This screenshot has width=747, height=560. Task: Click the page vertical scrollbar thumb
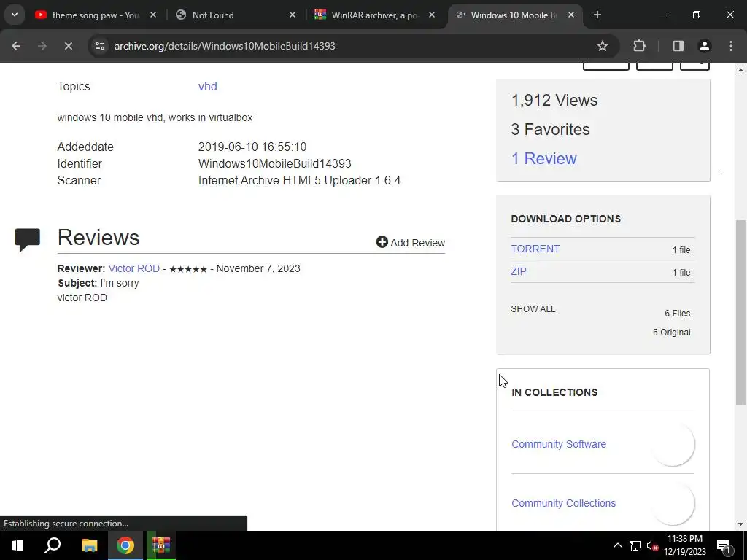(740, 312)
